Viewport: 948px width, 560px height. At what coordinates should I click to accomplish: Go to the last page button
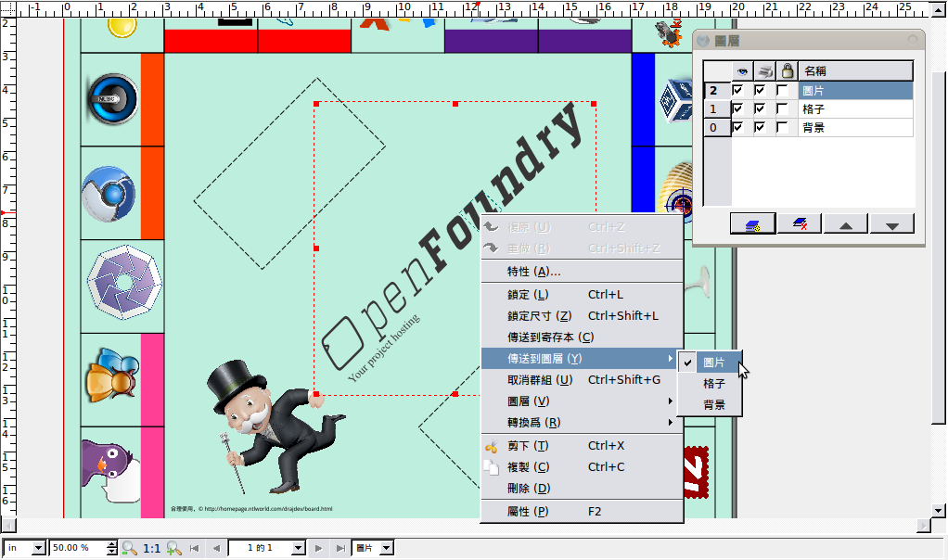[x=341, y=548]
